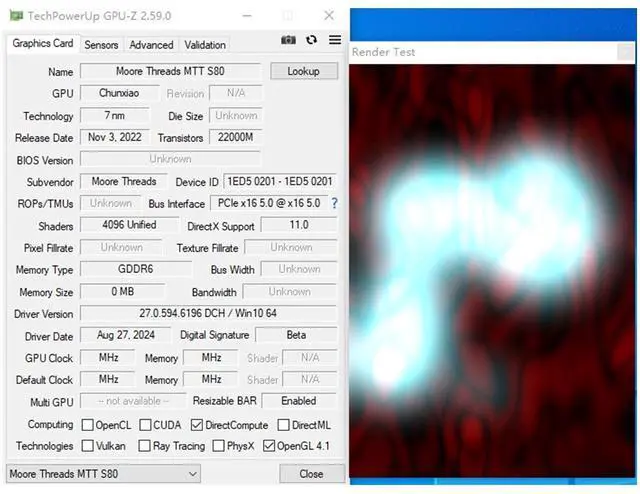Image resolution: width=640 pixels, height=494 pixels.
Task: Click the screenshot camera icon
Action: (288, 40)
